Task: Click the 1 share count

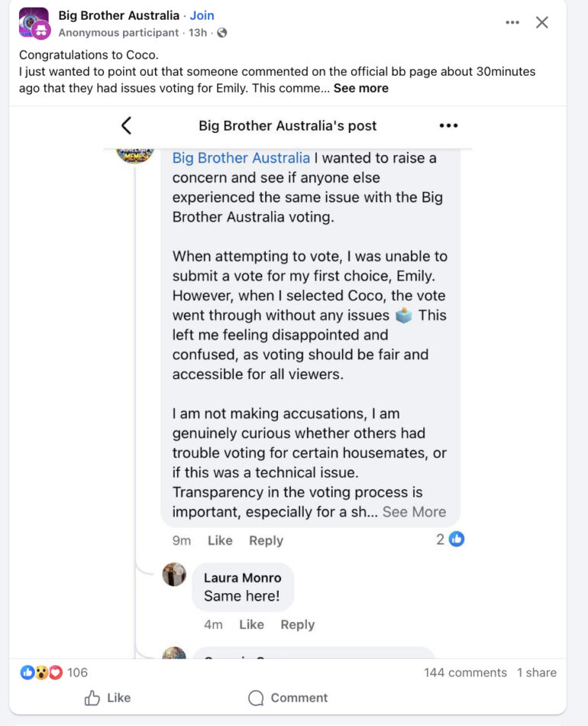Action: (x=536, y=673)
